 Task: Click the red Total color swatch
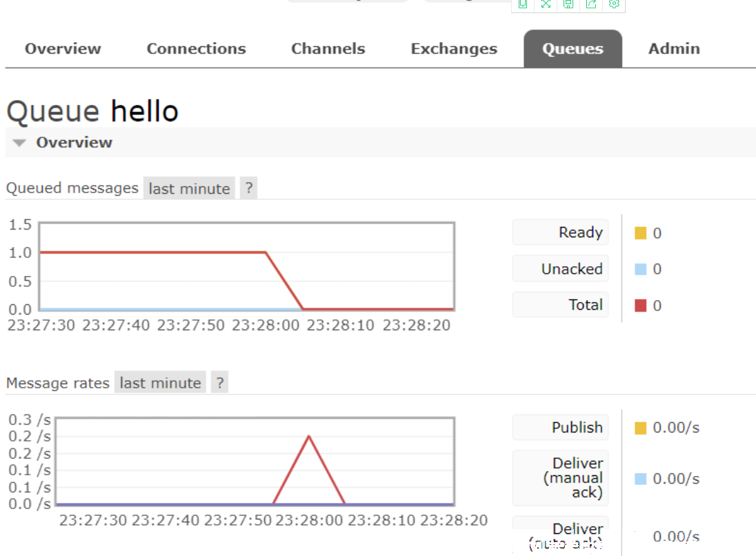pyautogui.click(x=640, y=305)
